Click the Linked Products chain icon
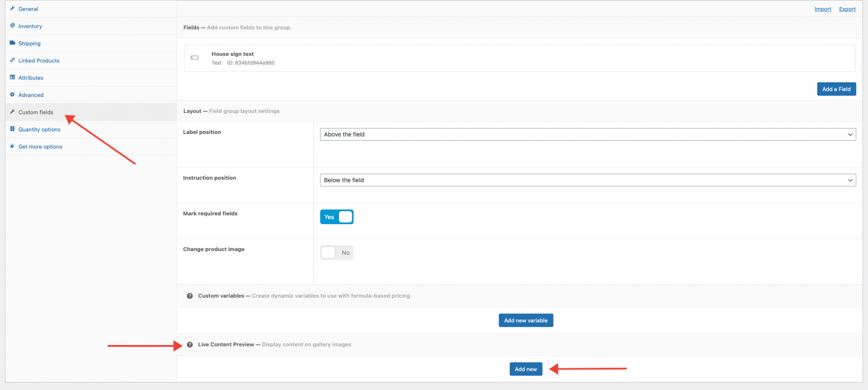 (12, 60)
